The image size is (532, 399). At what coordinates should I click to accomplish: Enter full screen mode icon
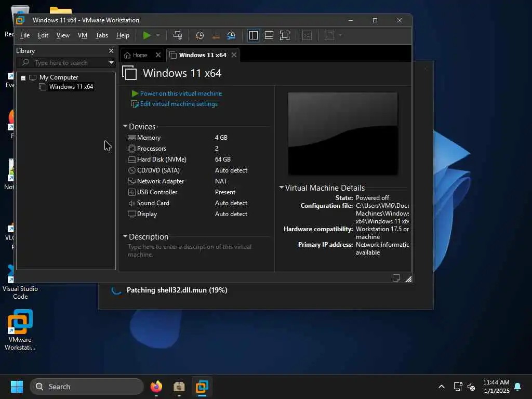[x=285, y=35]
